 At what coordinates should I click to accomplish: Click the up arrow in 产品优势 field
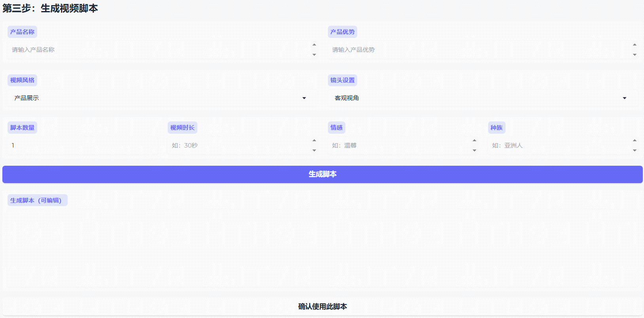coord(635,45)
